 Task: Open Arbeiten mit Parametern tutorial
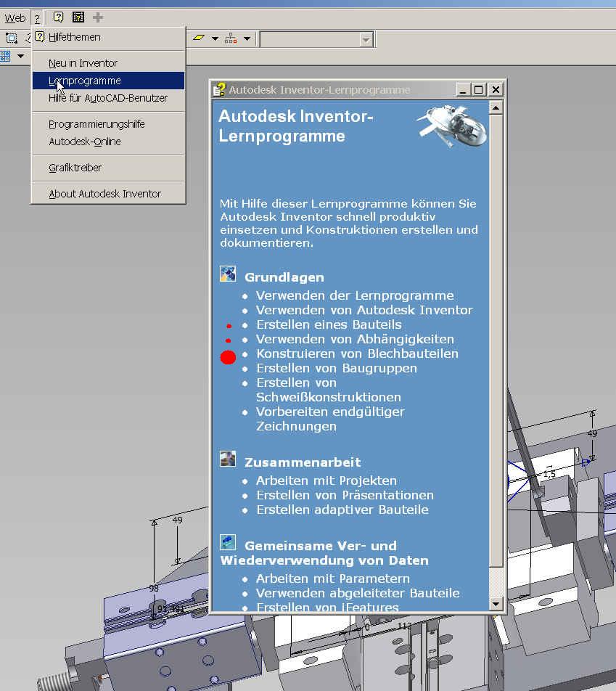point(333,578)
